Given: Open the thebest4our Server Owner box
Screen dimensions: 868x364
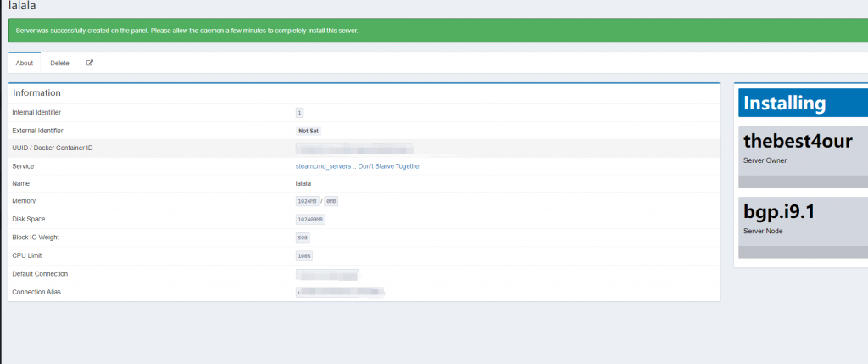Looking at the screenshot, I should coord(803,148).
